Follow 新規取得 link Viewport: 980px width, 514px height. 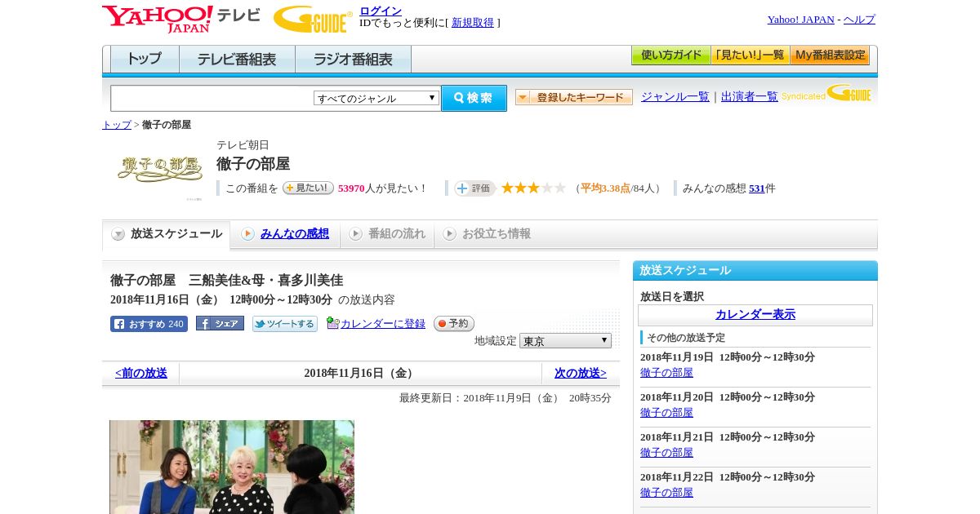(473, 23)
